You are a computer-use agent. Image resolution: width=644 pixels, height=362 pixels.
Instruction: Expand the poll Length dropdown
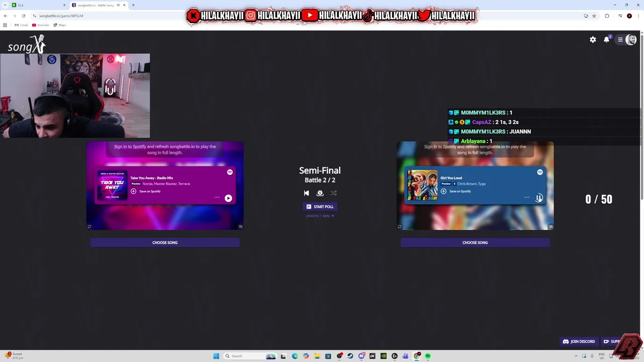[x=320, y=216]
